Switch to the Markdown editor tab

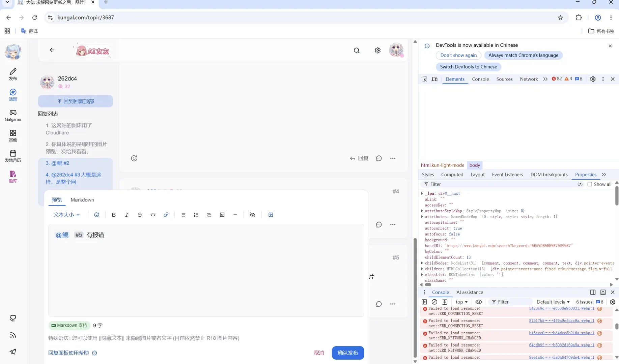click(x=82, y=200)
